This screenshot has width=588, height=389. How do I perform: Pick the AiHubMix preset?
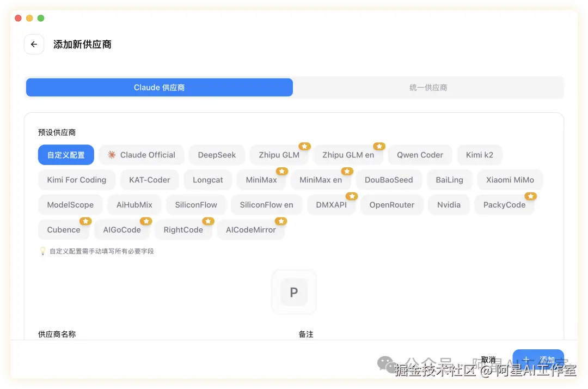tap(134, 205)
